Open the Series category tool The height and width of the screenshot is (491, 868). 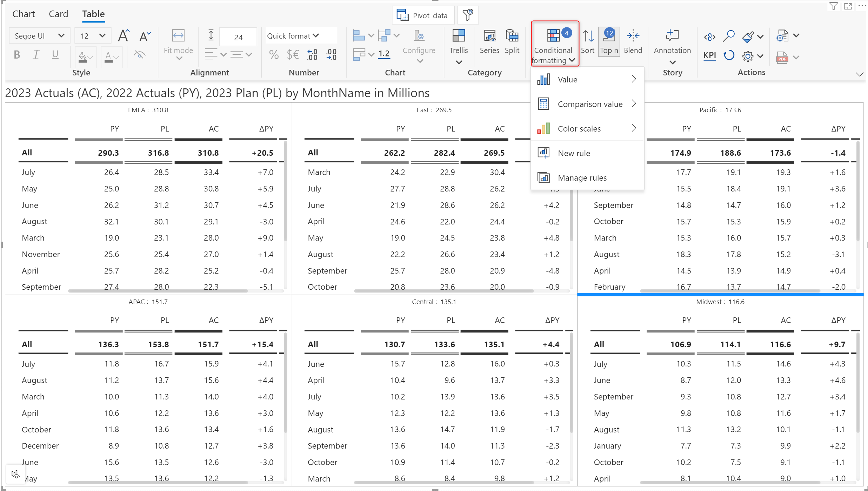click(x=489, y=36)
